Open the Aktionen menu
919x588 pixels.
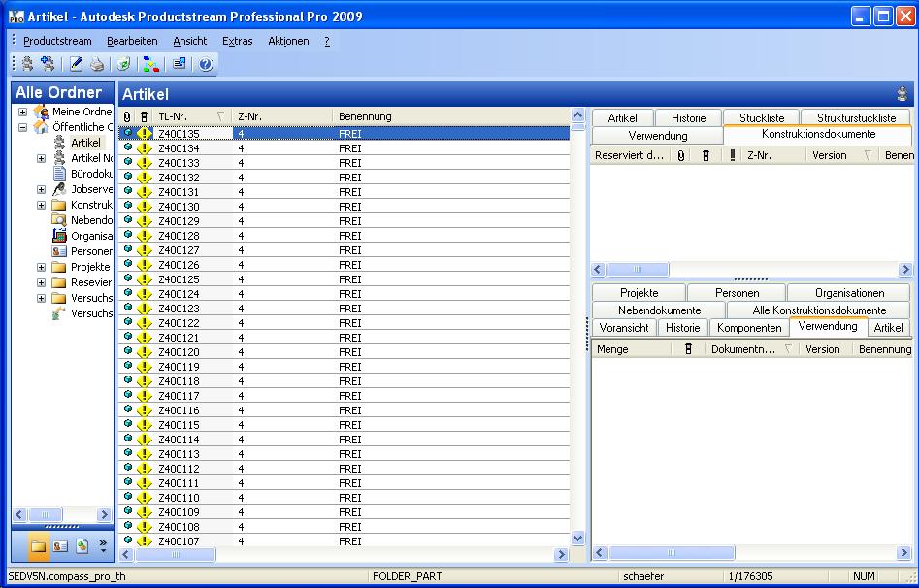pos(288,41)
